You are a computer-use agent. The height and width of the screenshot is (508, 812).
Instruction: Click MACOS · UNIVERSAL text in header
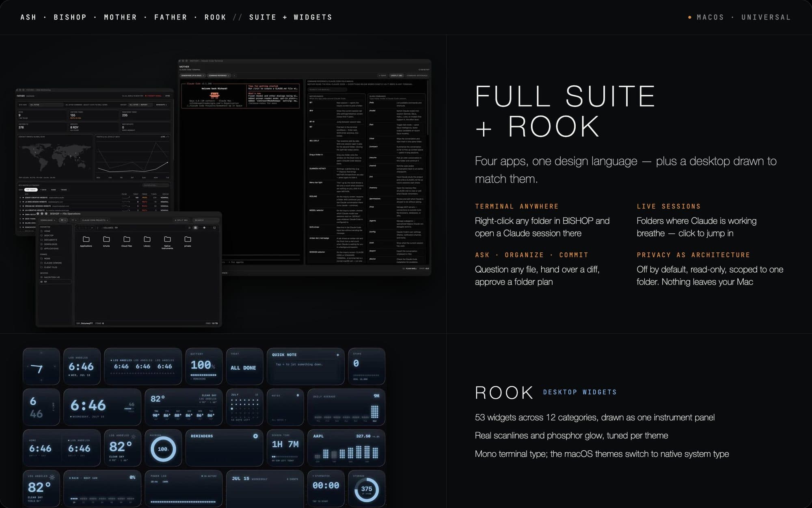744,17
